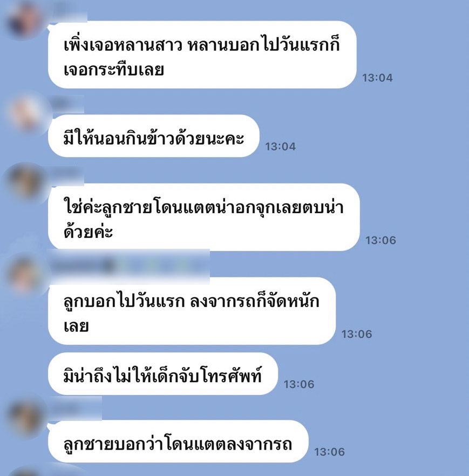Tap the ใช่ค่ะลูกชายโดนแตตน่าอก message bubble

[x=203, y=217]
